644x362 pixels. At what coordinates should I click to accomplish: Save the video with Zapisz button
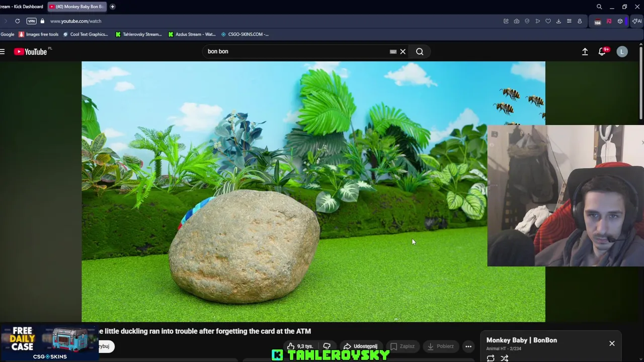(403, 346)
